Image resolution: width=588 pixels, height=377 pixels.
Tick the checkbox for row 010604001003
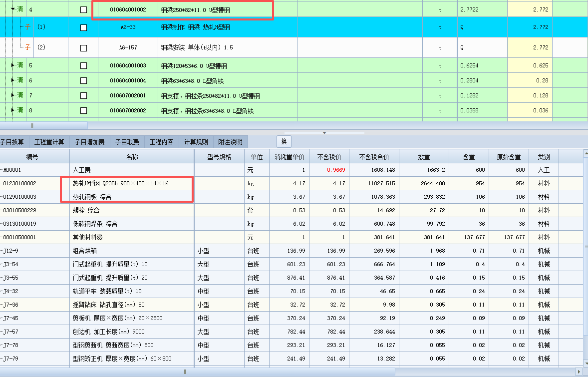84,65
